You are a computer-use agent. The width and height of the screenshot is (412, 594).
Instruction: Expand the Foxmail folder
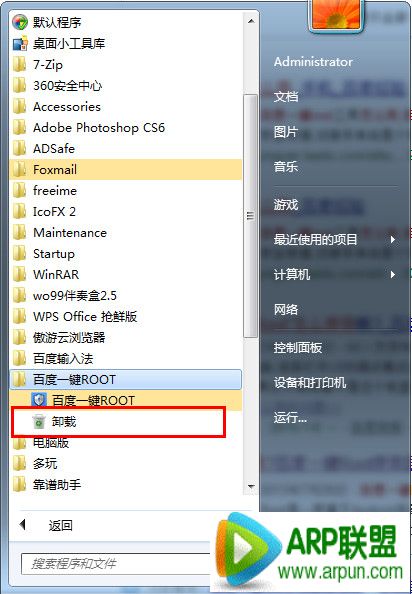point(126,170)
